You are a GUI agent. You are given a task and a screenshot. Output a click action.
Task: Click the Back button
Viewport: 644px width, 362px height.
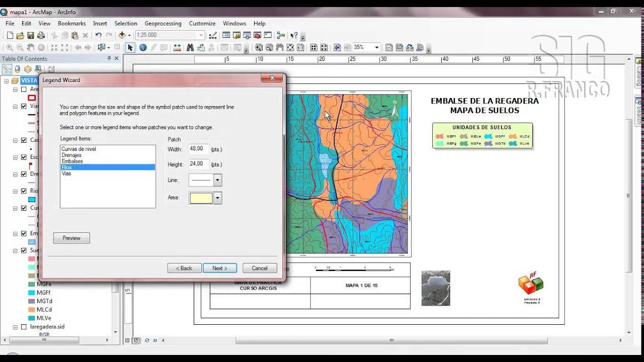184,268
